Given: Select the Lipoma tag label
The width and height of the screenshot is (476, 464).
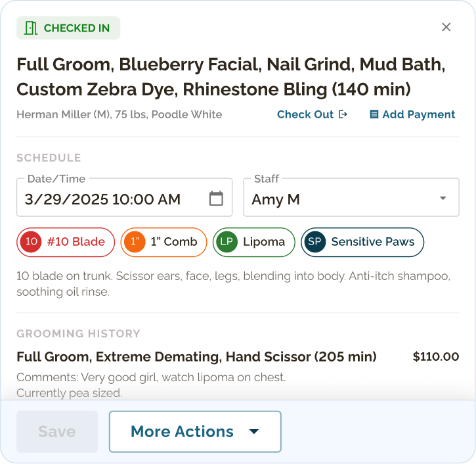Looking at the screenshot, I should (264, 242).
